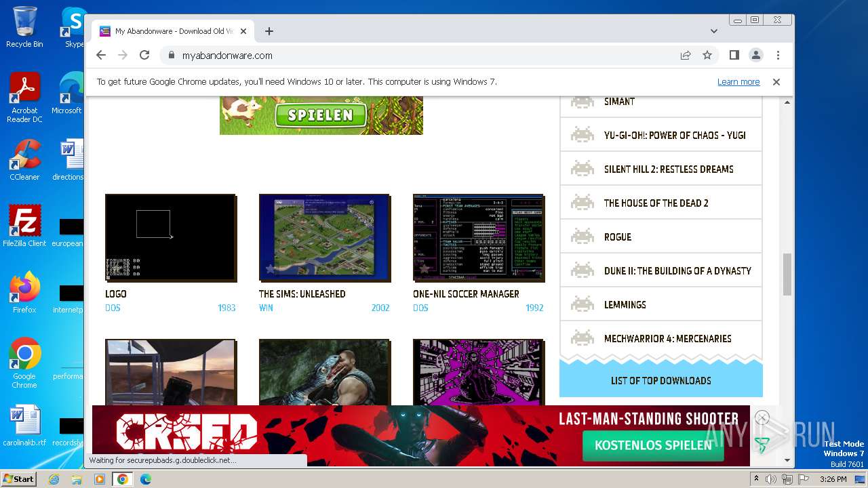Open Windows Explorer from the taskbar
This screenshot has height=488, width=868.
[77, 479]
